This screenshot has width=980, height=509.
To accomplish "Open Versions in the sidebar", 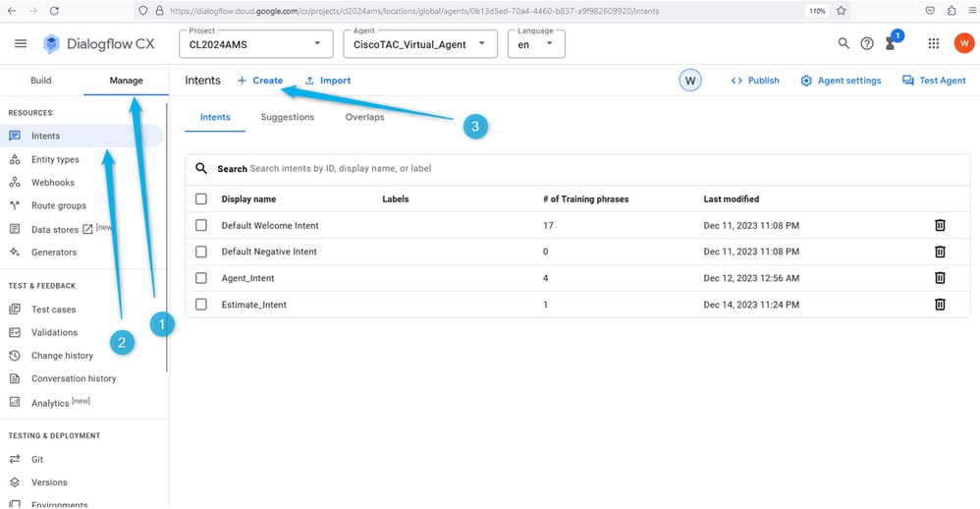I will (49, 482).
